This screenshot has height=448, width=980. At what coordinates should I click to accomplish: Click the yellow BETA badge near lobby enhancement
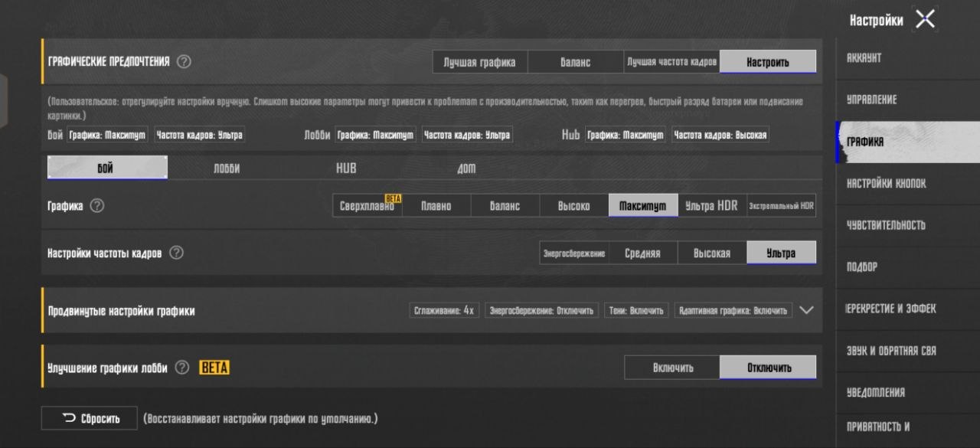point(214,368)
